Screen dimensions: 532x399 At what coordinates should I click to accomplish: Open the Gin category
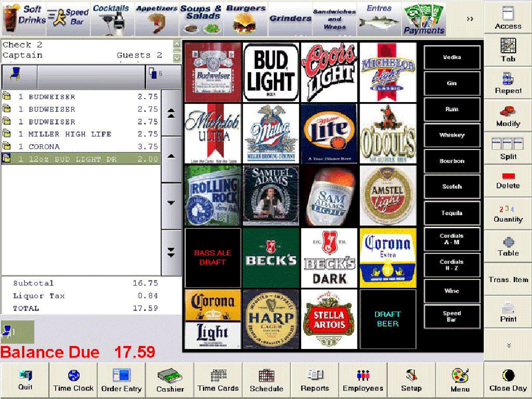click(x=452, y=83)
